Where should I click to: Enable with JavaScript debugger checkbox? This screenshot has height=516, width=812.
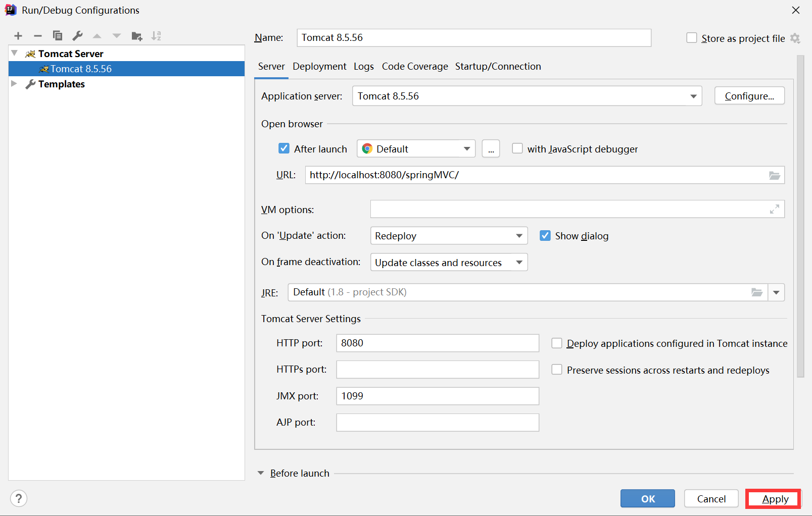point(517,148)
